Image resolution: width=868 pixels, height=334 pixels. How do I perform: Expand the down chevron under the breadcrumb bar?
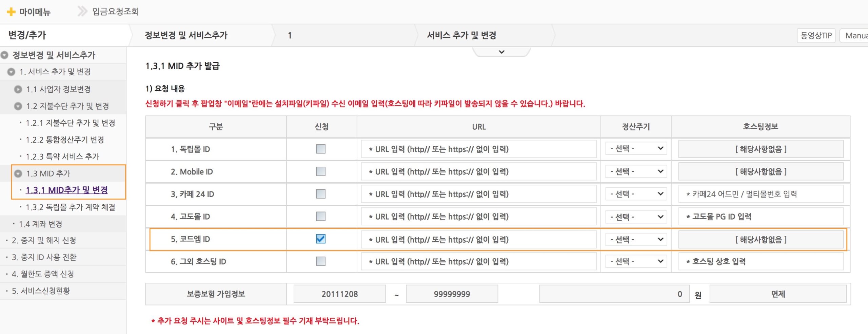pyautogui.click(x=501, y=52)
